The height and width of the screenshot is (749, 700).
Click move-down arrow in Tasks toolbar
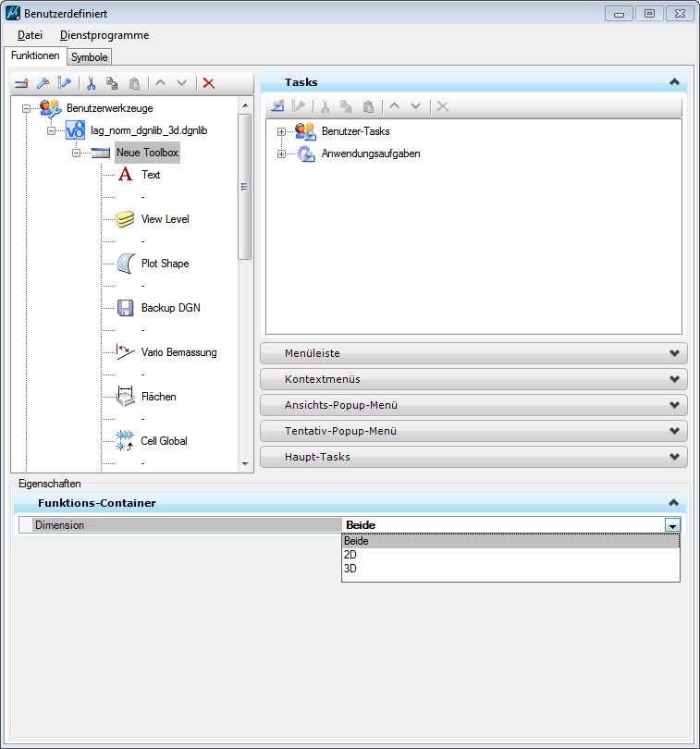tap(416, 105)
